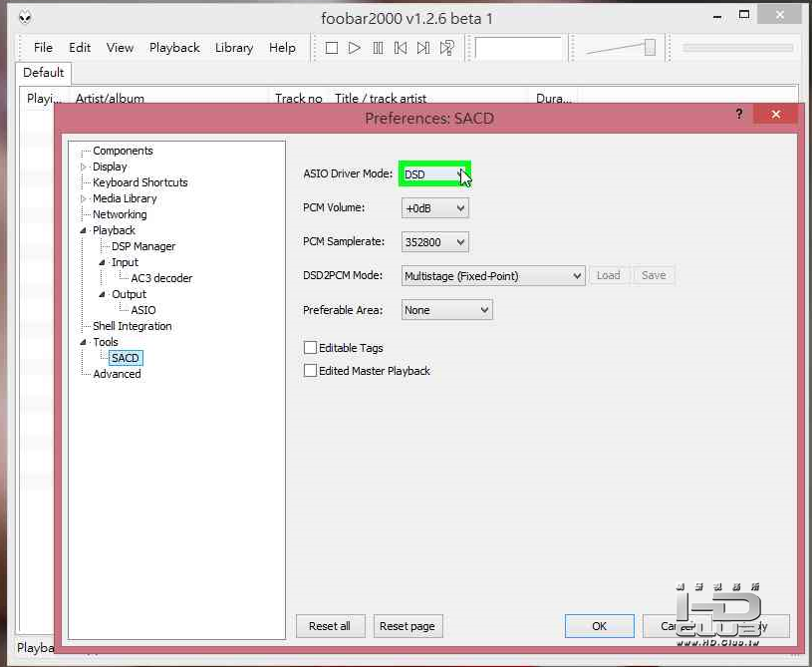The image size is (812, 667).
Task: Collapse the Input tree node
Action: tap(102, 263)
